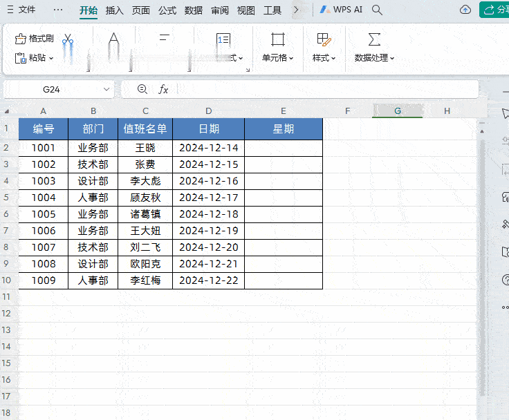509x420 pixels.
Task: Select cell containing 李大彪
Action: pyautogui.click(x=145, y=181)
